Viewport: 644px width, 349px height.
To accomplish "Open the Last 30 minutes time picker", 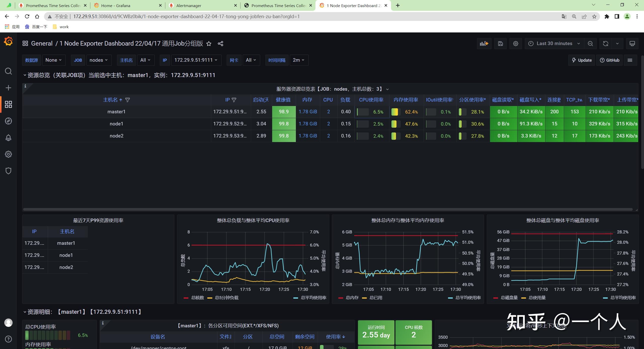I will (x=554, y=44).
